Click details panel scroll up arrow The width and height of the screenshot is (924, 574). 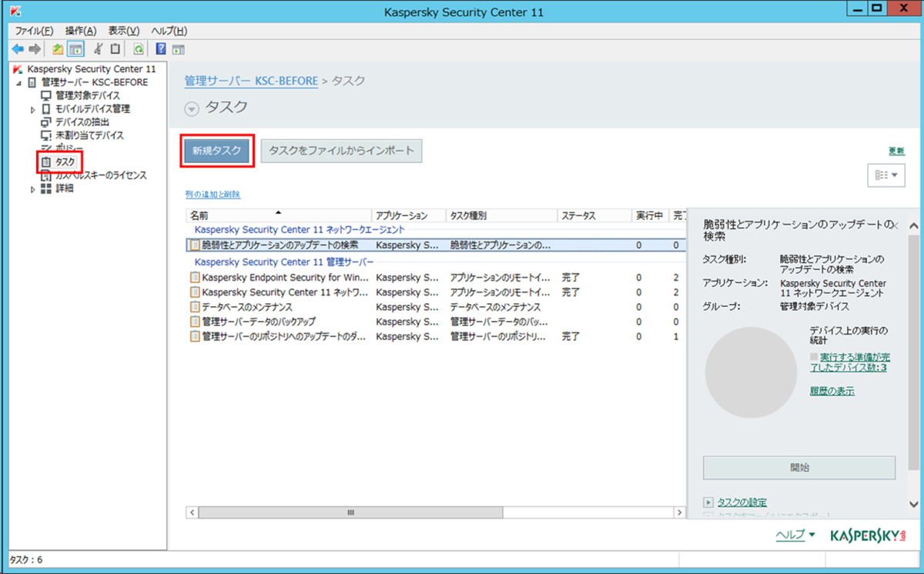(x=914, y=226)
